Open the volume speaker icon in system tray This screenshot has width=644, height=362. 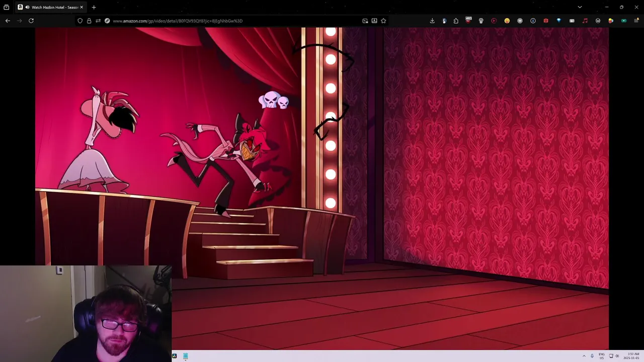point(617,356)
